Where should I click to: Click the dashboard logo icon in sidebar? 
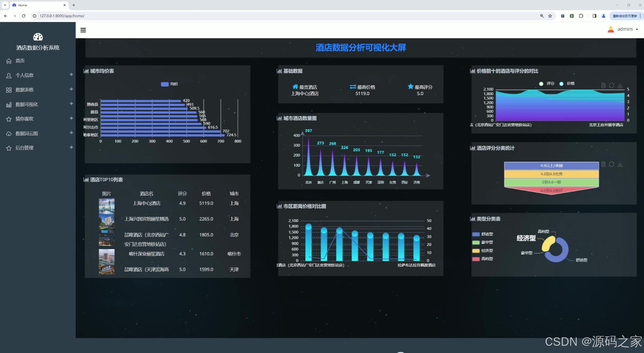click(x=38, y=37)
